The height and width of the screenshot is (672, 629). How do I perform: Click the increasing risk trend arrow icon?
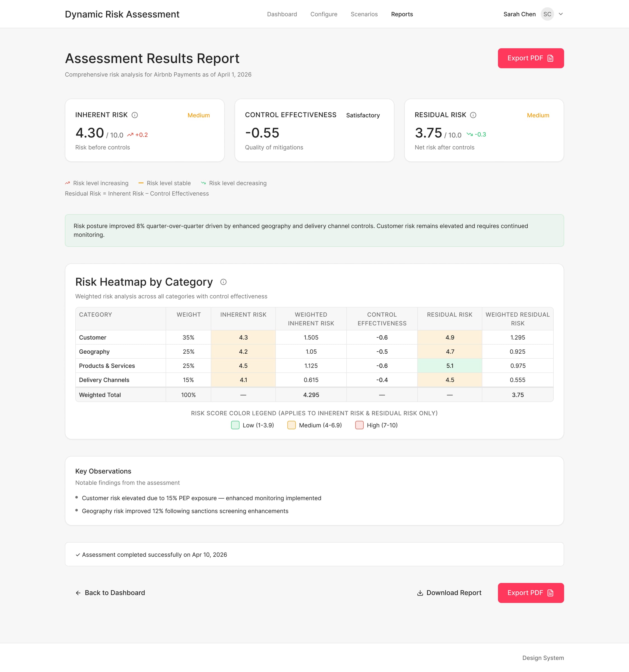67,183
